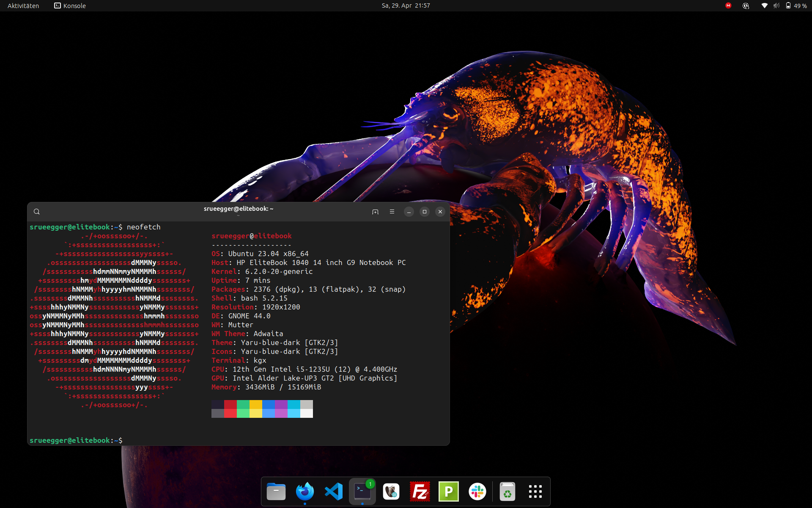Click the battery icon in the top bar
This screenshot has width=812, height=508.
[788, 6]
